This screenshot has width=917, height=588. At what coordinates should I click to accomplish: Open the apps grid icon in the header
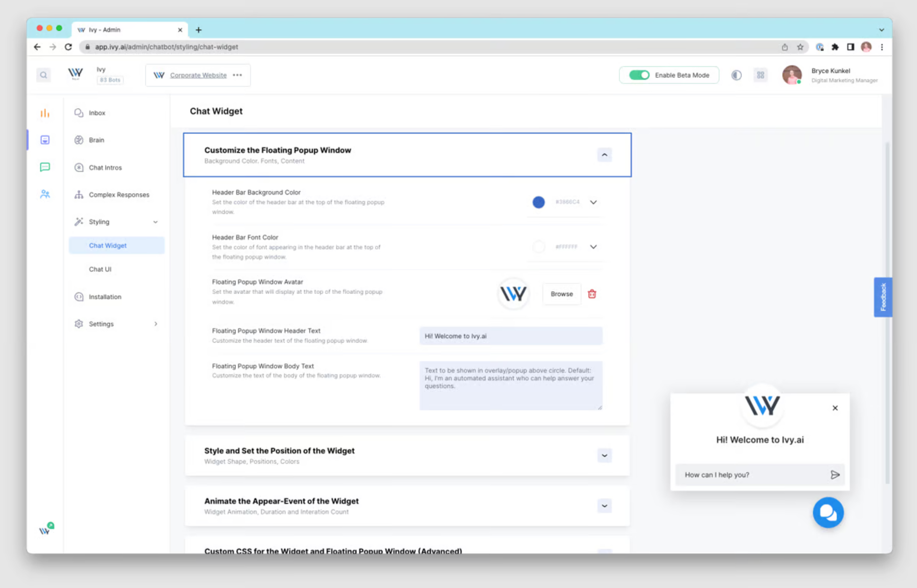pyautogui.click(x=761, y=75)
